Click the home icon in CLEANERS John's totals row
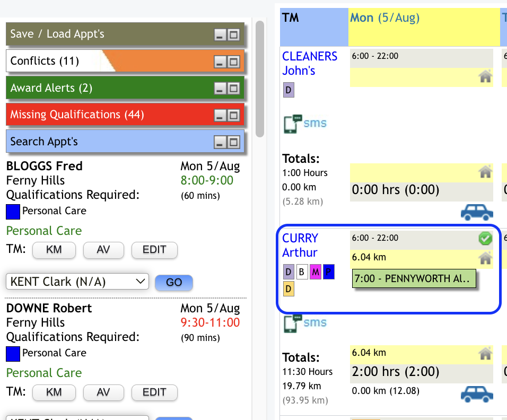The height and width of the screenshot is (420, 507). click(x=485, y=172)
